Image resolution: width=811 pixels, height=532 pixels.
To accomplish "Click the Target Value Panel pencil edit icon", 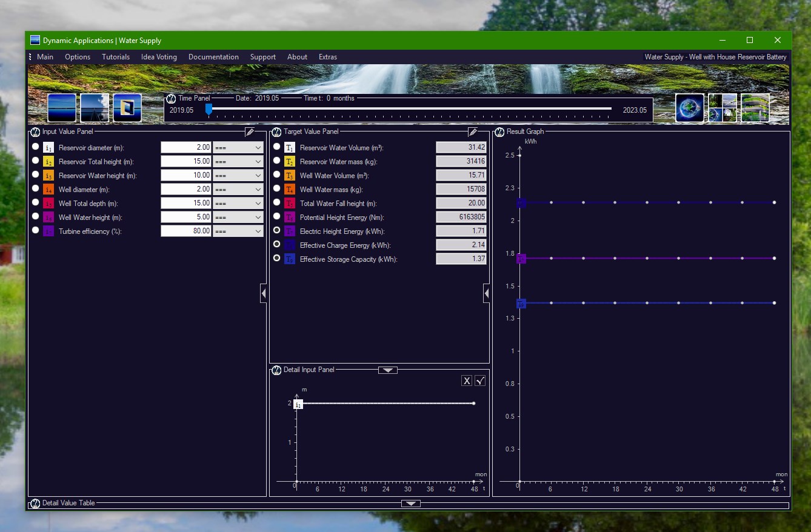I will (x=473, y=131).
